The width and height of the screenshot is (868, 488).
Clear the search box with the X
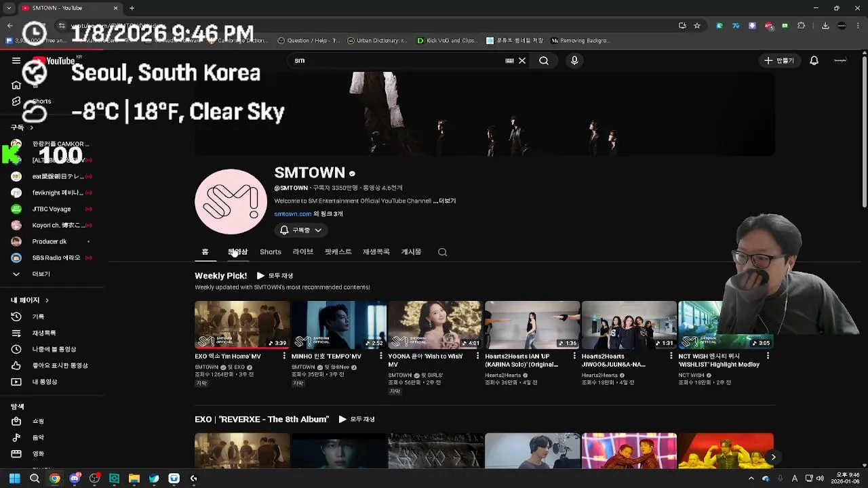coord(522,60)
